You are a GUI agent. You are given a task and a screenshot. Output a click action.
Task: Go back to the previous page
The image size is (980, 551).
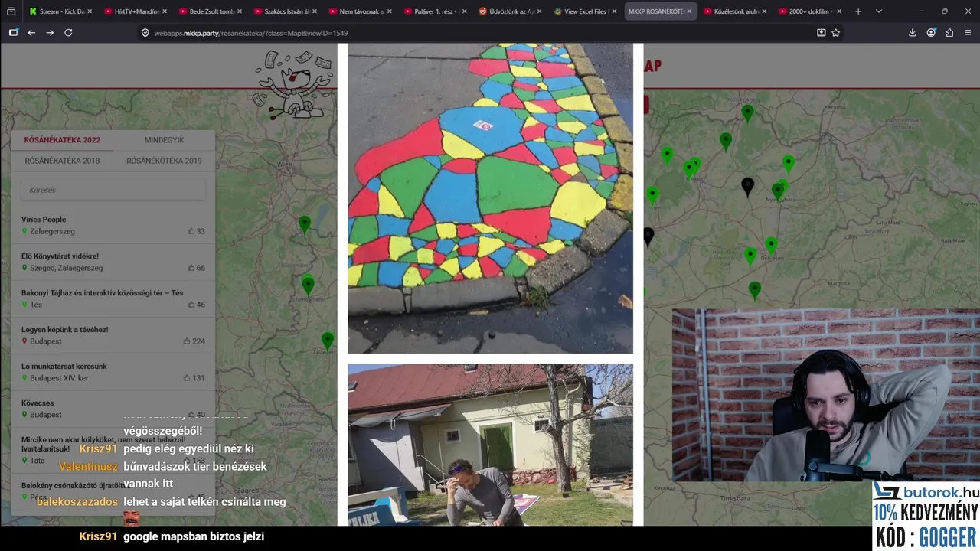(31, 33)
